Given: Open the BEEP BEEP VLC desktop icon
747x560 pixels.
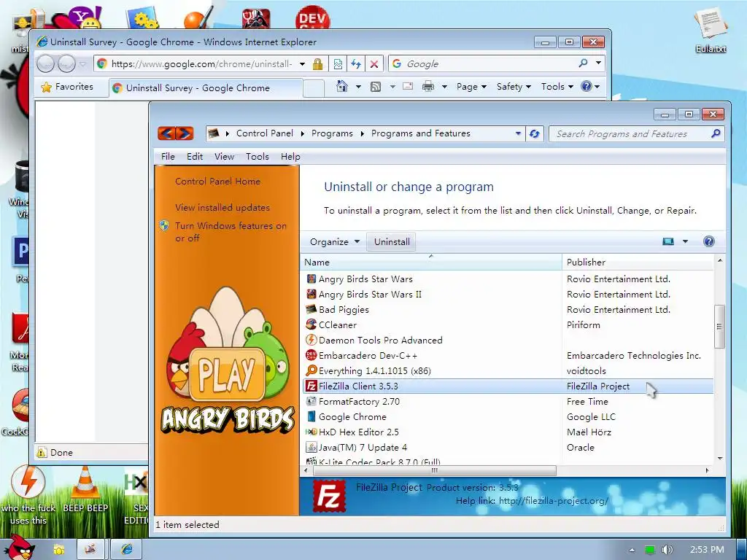Looking at the screenshot, I should 85,489.
